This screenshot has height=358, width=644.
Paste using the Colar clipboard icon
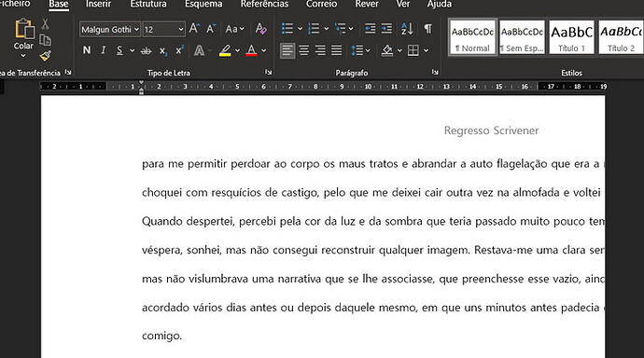(x=24, y=30)
